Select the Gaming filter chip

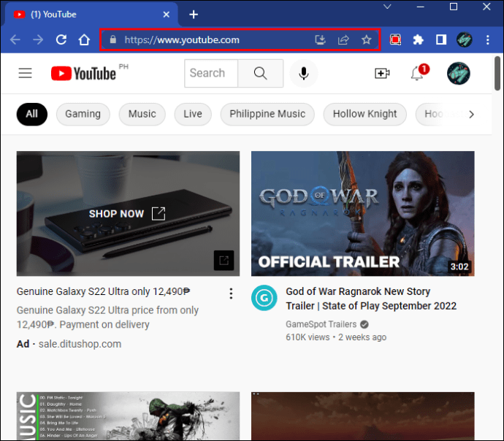[x=83, y=114]
